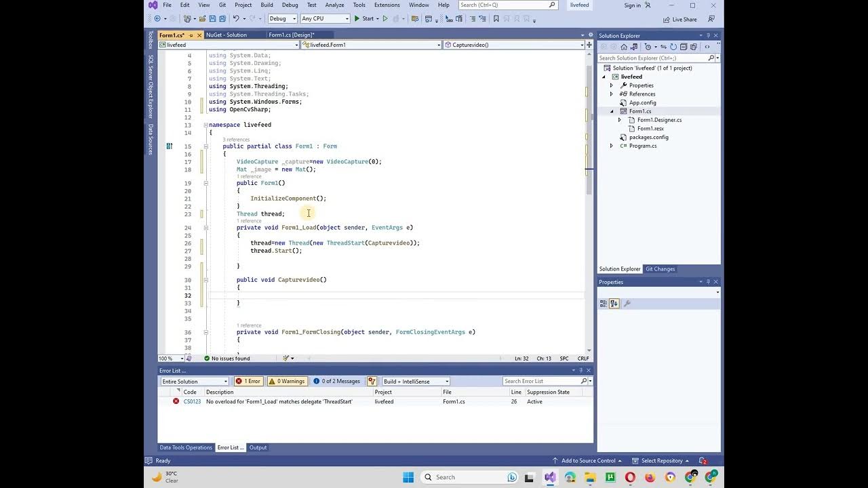Image resolution: width=868 pixels, height=488 pixels.
Task: Toggle the 0 of 2 Messages filter
Action: coord(337,382)
